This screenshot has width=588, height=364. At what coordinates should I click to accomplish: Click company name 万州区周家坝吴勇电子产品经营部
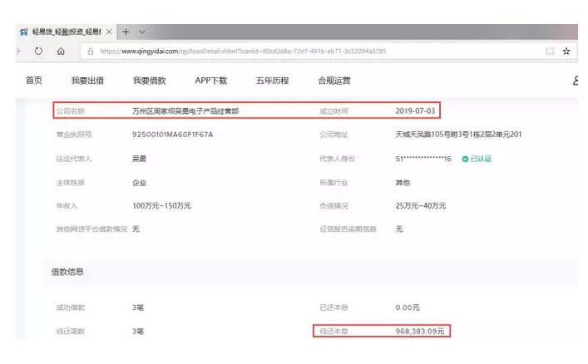point(185,111)
